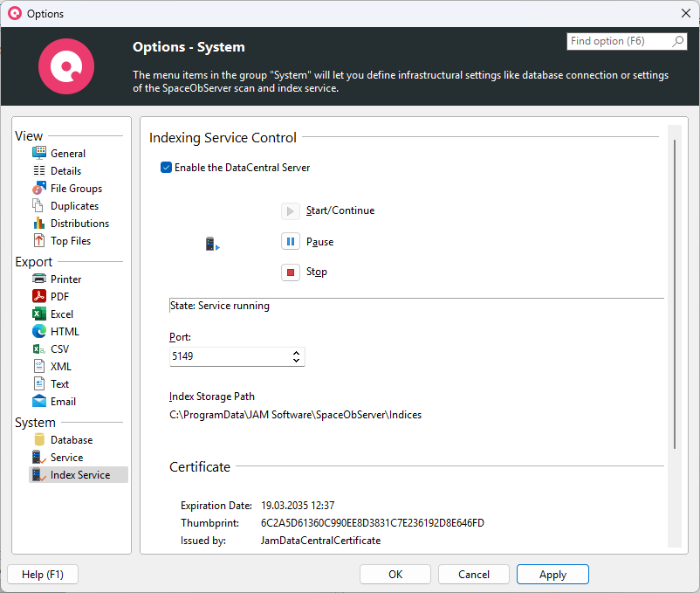Viewport: 700px width, 593px height.
Task: Click the JamDataCentralCertificate issuer text
Action: (x=320, y=541)
